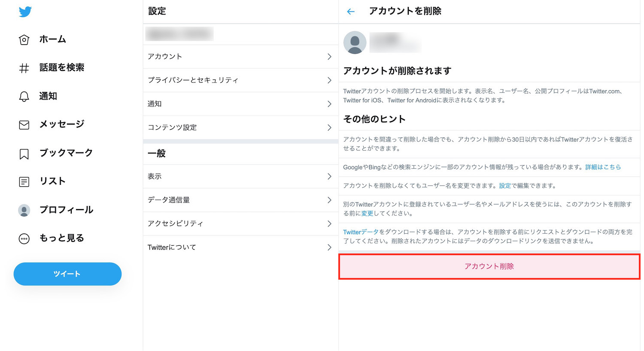Click the アカウントが削除されます heading
644x351 pixels.
tap(397, 71)
